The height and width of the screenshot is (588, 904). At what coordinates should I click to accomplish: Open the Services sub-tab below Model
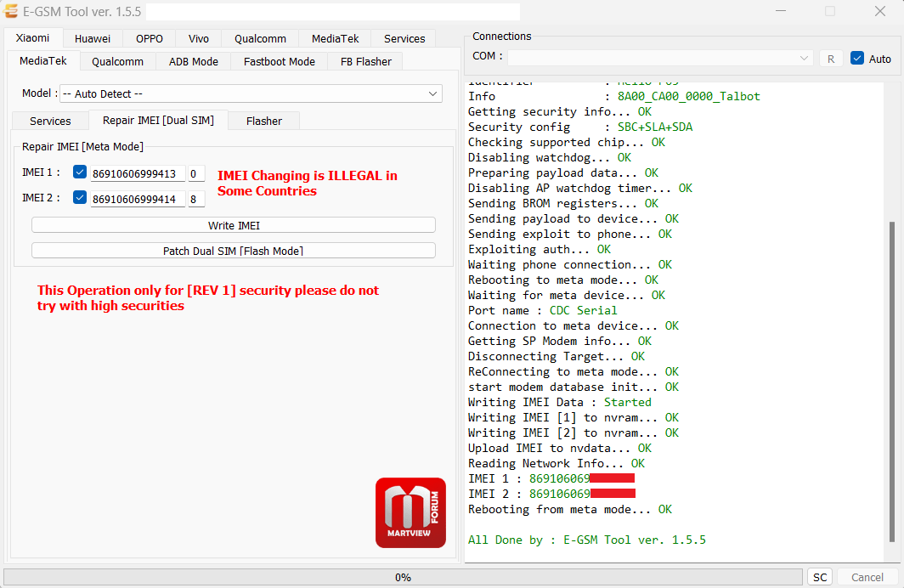coord(50,121)
